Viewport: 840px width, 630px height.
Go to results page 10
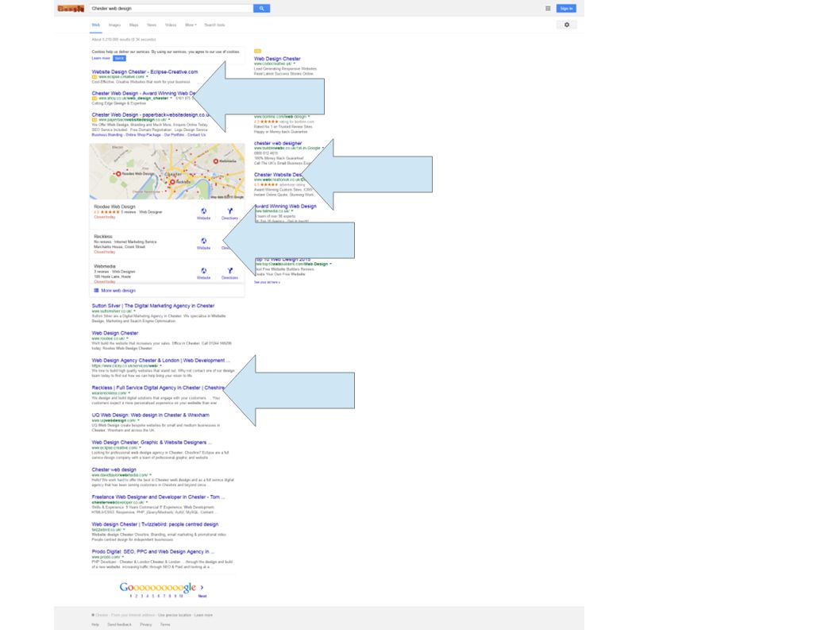(181, 596)
